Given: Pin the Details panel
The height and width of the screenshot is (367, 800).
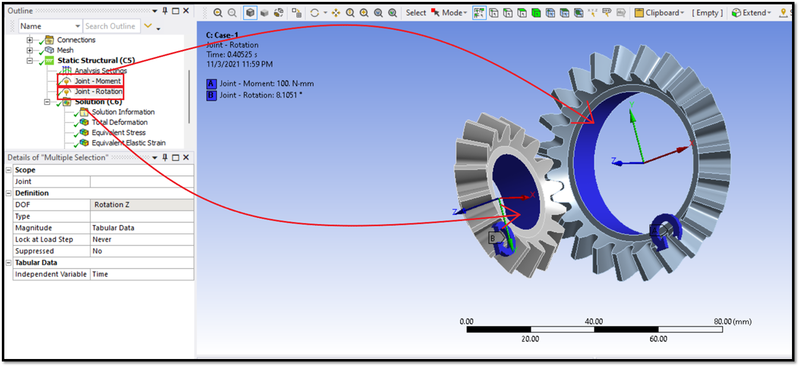Looking at the screenshot, I should click(x=165, y=158).
